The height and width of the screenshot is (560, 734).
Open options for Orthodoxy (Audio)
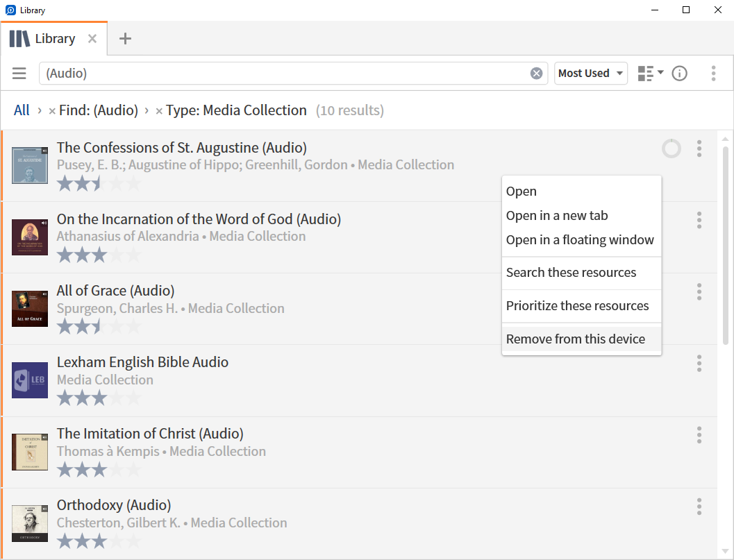coord(699,507)
